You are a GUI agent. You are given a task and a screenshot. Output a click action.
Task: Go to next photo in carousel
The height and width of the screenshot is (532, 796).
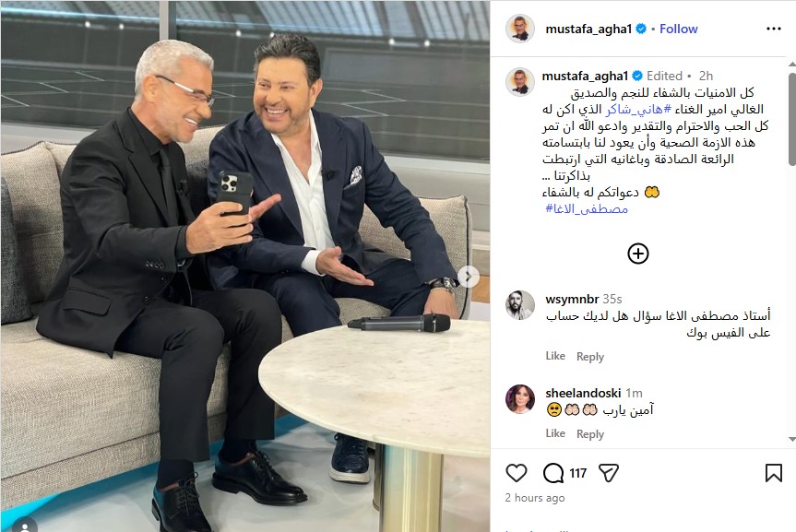(468, 277)
